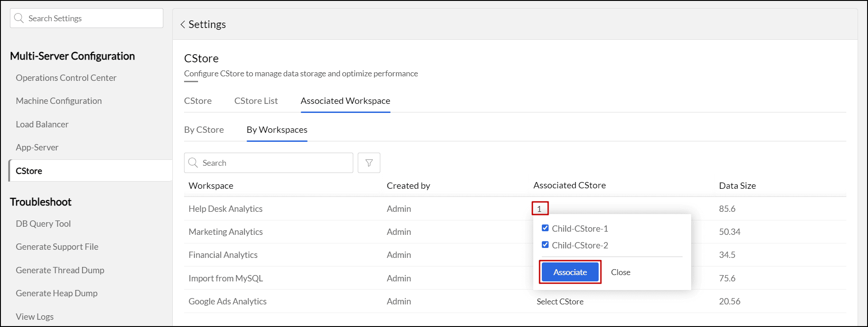
Task: Click Close in the CStore popup
Action: point(620,272)
